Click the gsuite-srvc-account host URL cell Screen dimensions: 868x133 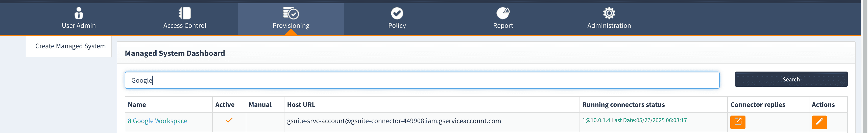394,121
